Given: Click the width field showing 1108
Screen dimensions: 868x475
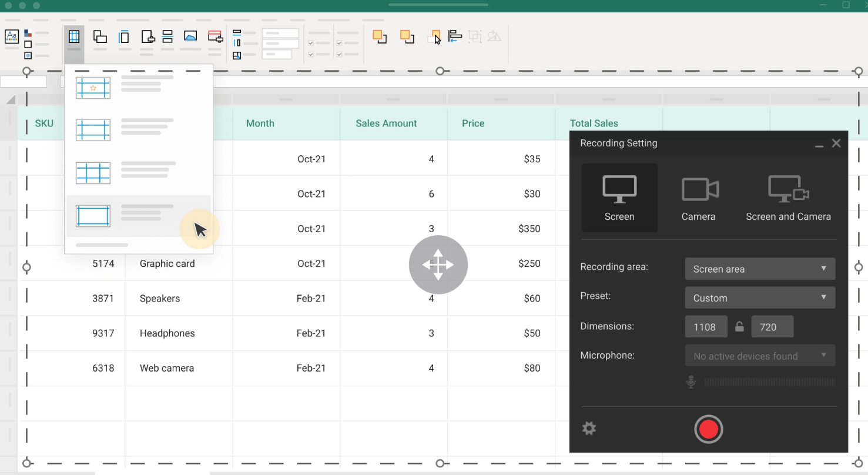Looking at the screenshot, I should point(706,327).
